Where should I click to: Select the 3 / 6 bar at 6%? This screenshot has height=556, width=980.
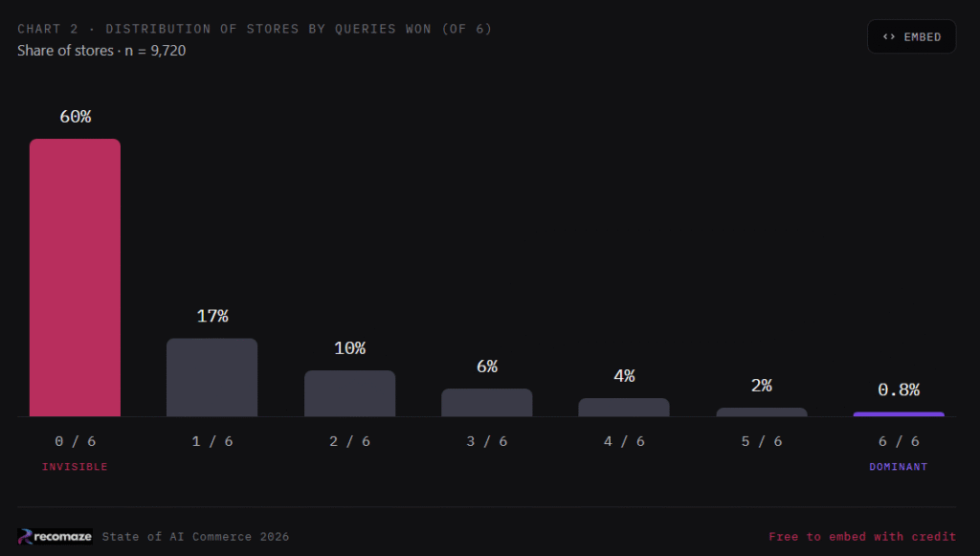pyautogui.click(x=487, y=402)
